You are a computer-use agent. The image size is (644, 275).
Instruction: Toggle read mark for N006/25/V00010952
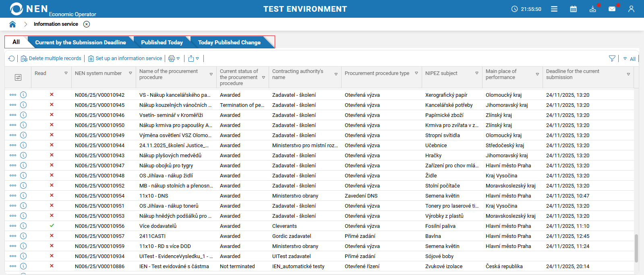pyautogui.click(x=52, y=185)
